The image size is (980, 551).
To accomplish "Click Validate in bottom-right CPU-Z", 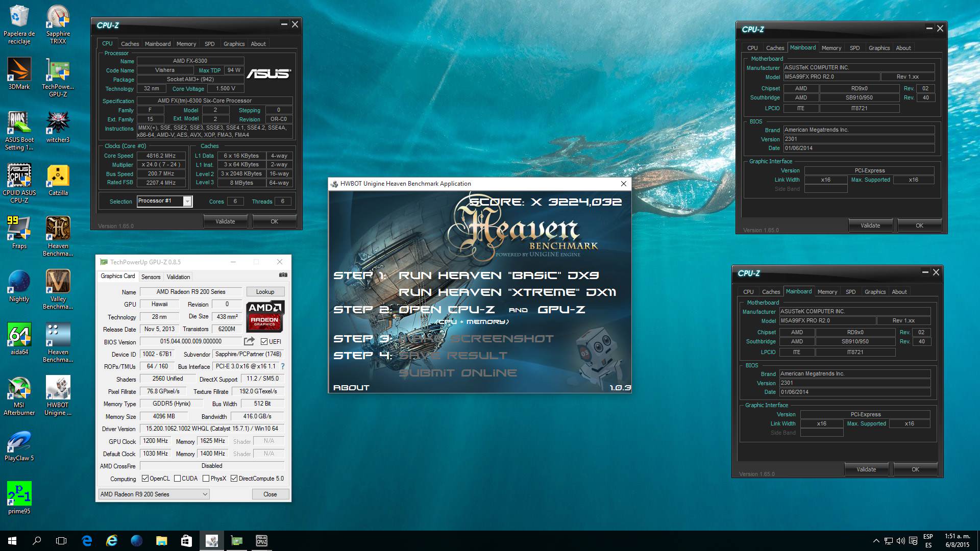I will pyautogui.click(x=866, y=469).
